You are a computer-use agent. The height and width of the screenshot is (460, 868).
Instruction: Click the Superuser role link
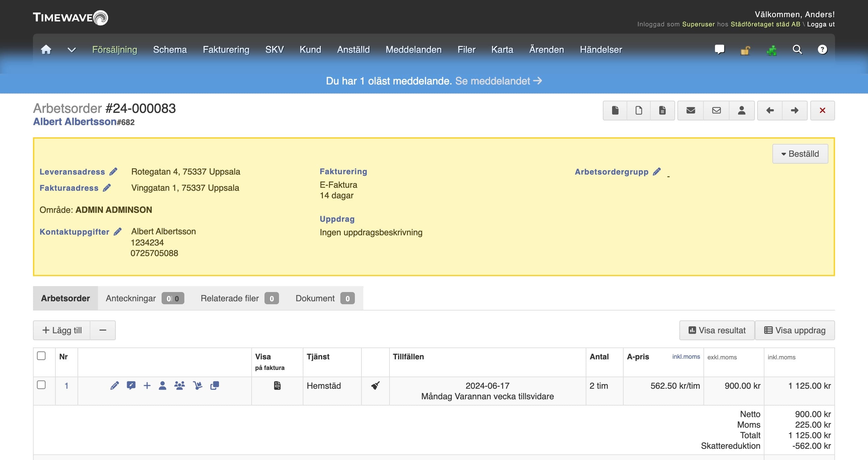click(698, 24)
